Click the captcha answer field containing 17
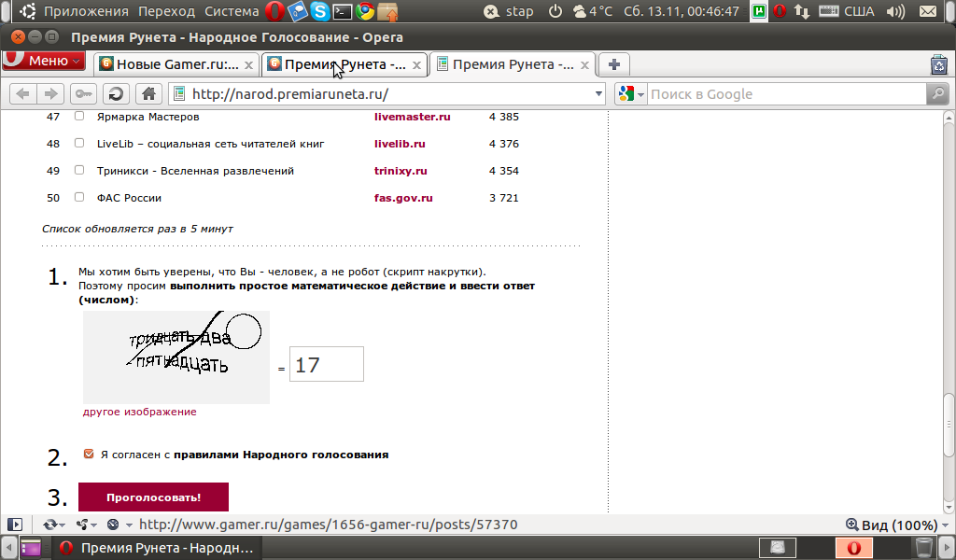Screen dimensions: 956x560 pyautogui.click(x=327, y=364)
